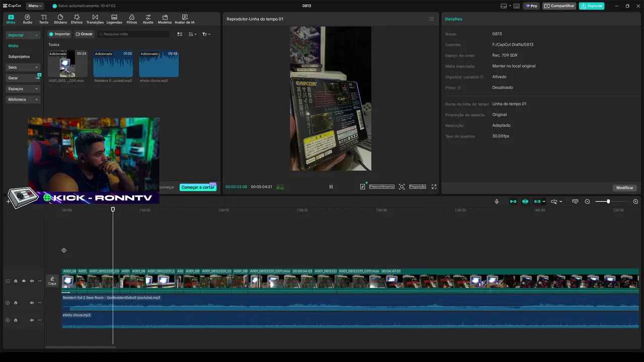Expand the Espaços section
Image resolution: width=644 pixels, height=362 pixels.
[x=23, y=88]
